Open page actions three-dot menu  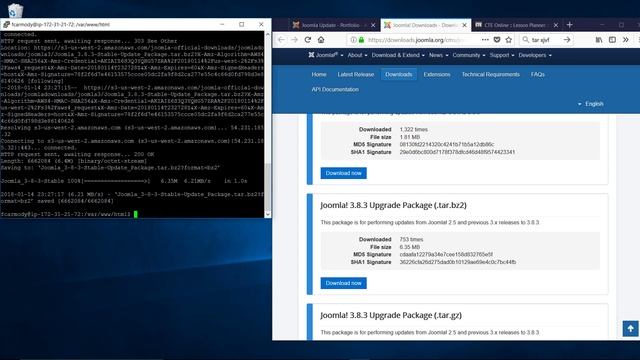pyautogui.click(x=485, y=40)
